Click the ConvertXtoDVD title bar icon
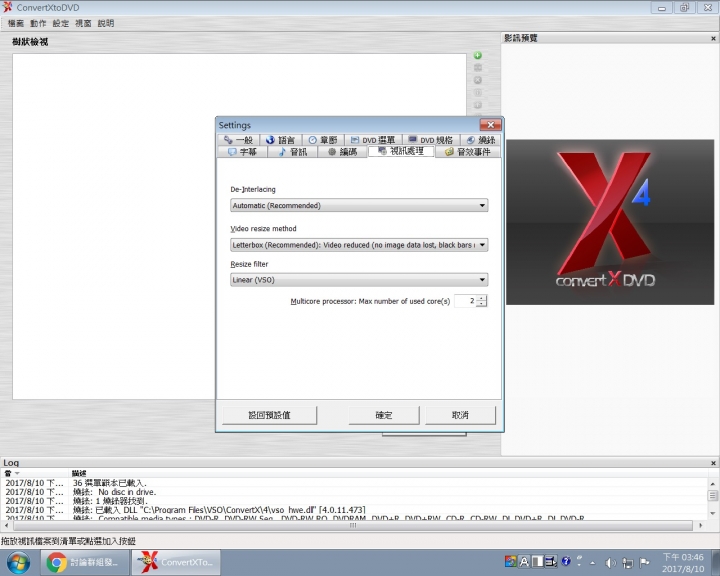Image resolution: width=720 pixels, height=576 pixels. click(7, 7)
